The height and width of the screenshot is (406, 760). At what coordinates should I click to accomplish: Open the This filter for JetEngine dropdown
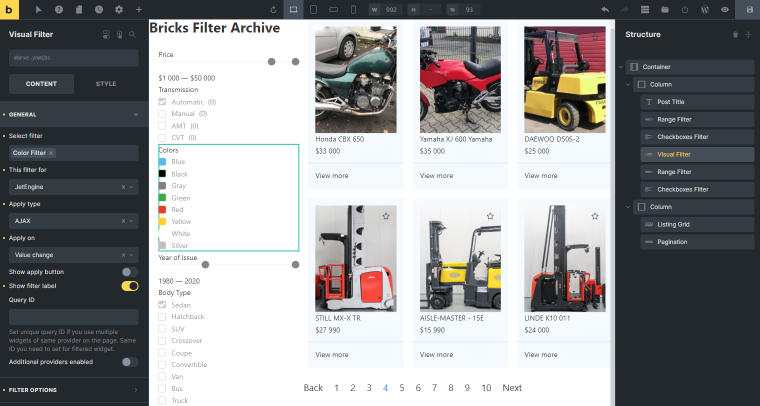(x=74, y=187)
